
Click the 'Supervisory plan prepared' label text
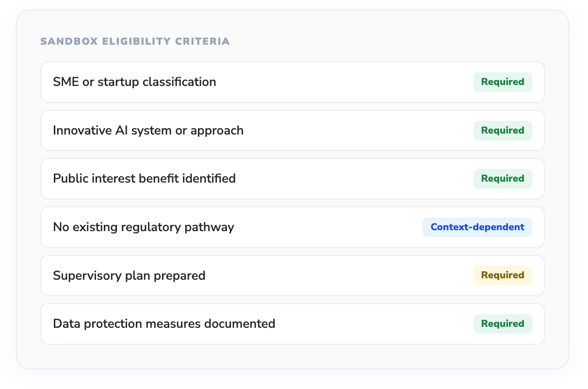(129, 276)
